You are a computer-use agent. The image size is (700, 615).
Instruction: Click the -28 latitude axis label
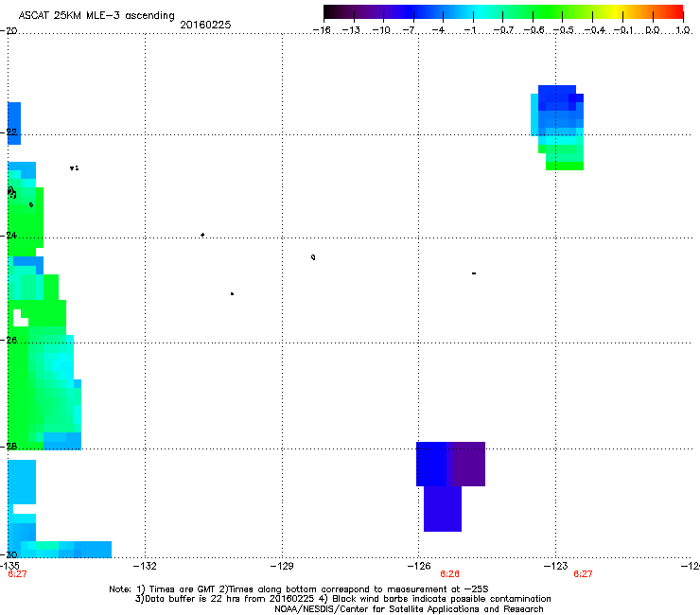coord(9,447)
